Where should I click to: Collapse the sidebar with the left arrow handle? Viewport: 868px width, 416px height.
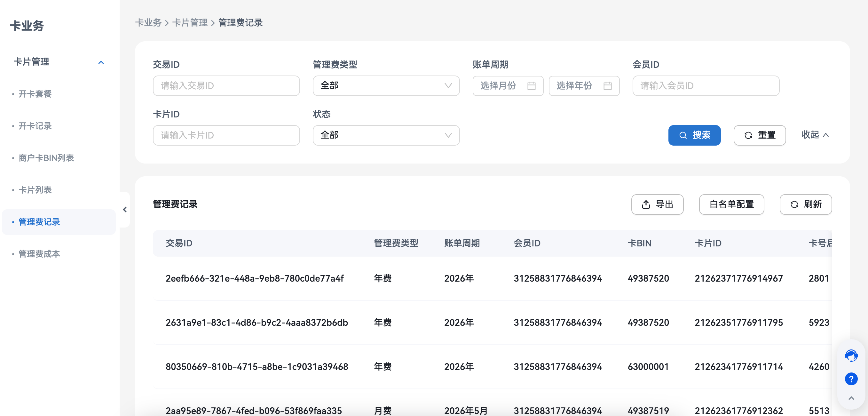125,210
